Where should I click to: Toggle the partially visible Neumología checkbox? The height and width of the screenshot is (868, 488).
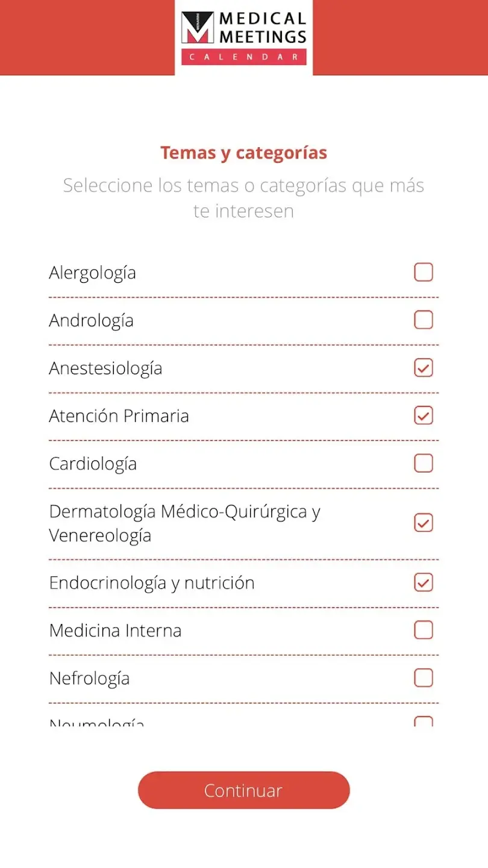click(x=424, y=721)
